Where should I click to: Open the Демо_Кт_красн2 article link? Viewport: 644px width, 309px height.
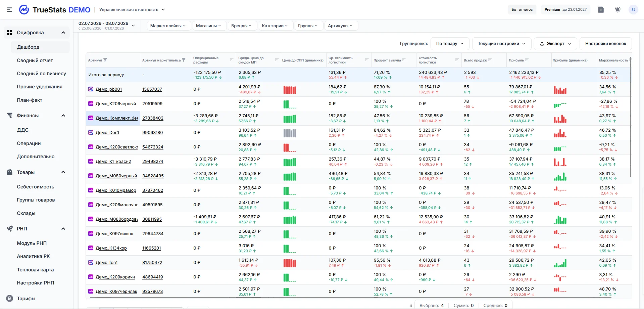(113, 162)
